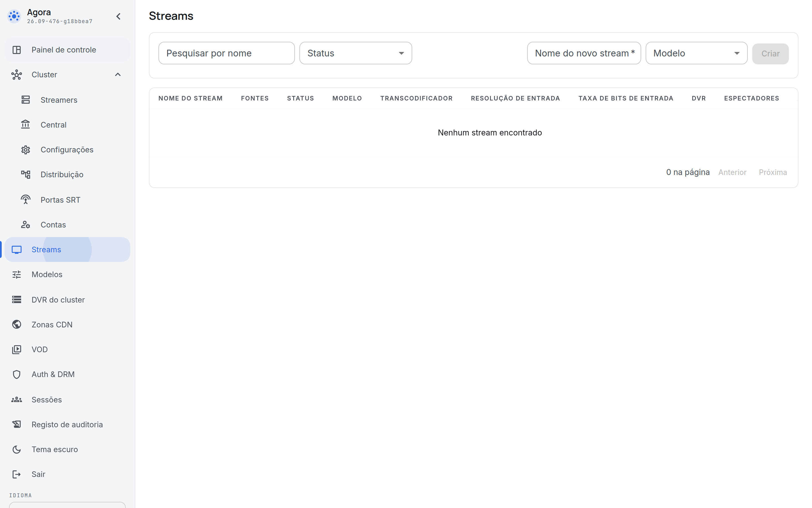This screenshot has height=508, width=812.
Task: Focus the Pesquisar por nome field
Action: 226,53
